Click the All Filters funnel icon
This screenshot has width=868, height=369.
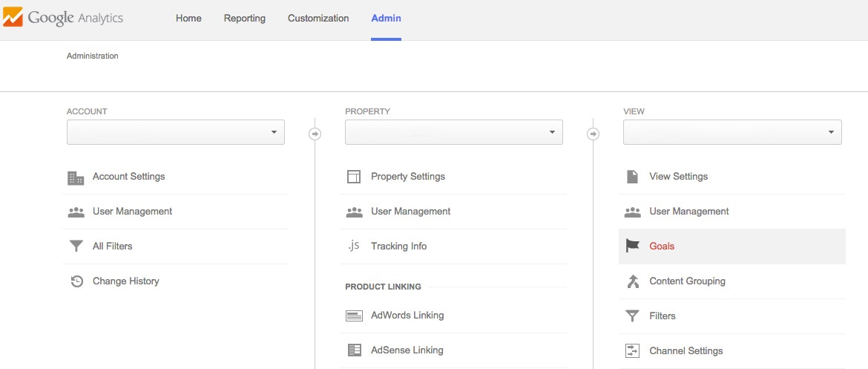76,246
